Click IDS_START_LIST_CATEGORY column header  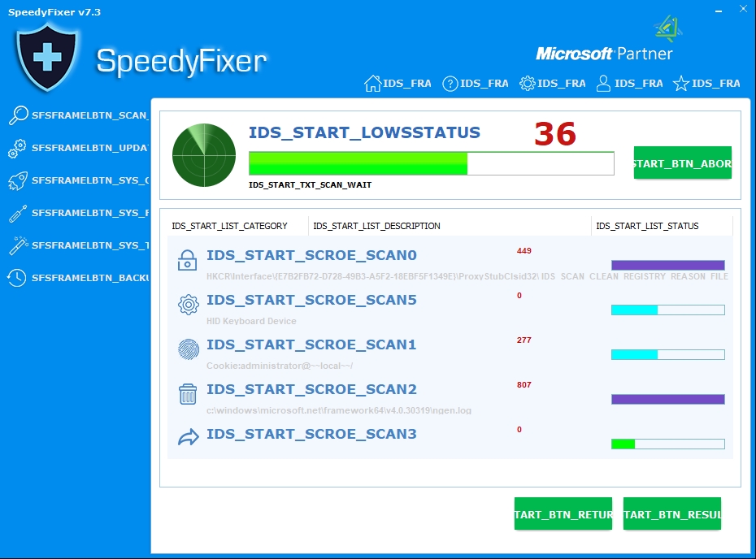point(229,226)
